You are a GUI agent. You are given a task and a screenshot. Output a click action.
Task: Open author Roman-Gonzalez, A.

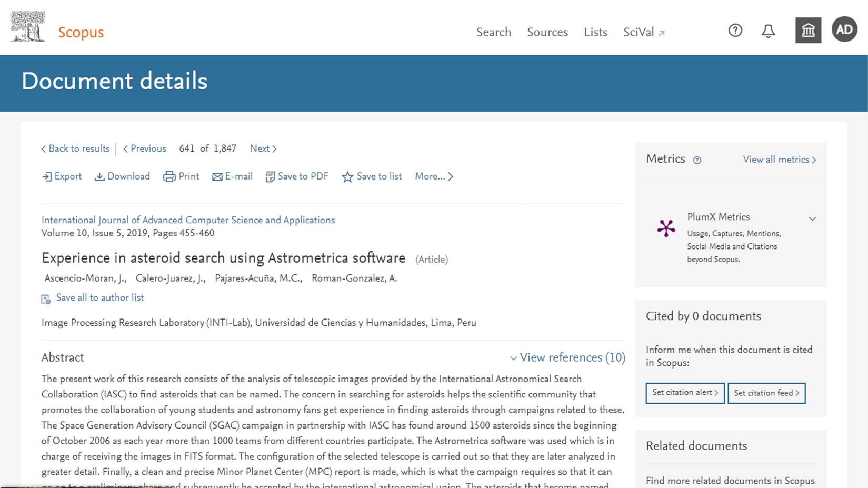(354, 278)
